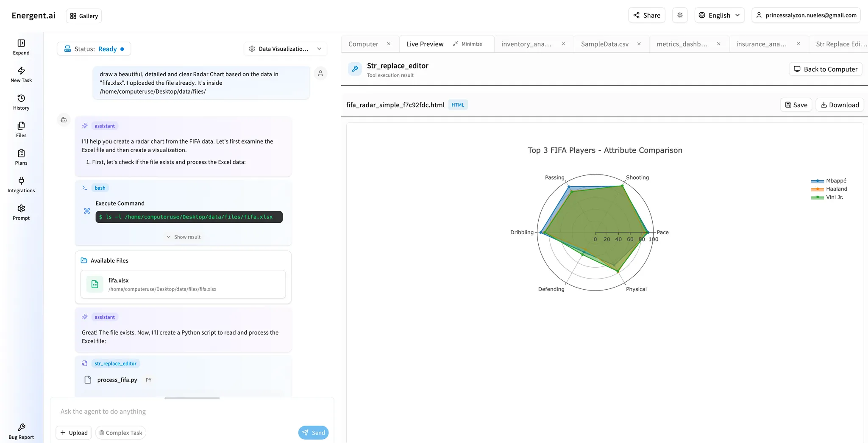Expand Show result under Execute Command

click(x=183, y=237)
